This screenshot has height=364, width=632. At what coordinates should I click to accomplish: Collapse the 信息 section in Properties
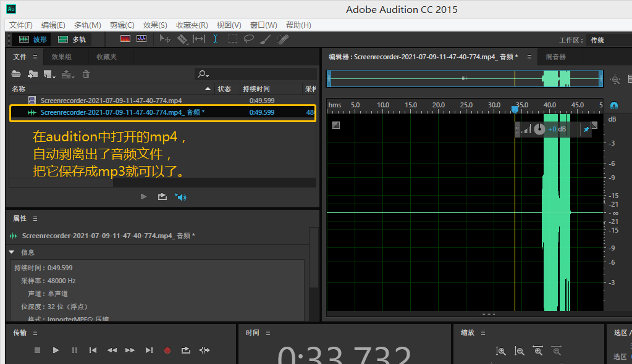(x=12, y=252)
